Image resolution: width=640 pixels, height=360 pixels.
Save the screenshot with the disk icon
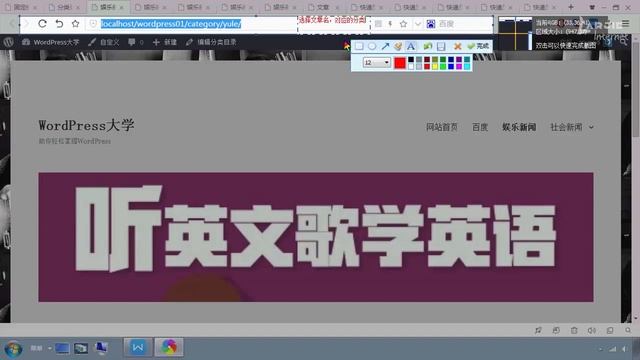point(441,46)
